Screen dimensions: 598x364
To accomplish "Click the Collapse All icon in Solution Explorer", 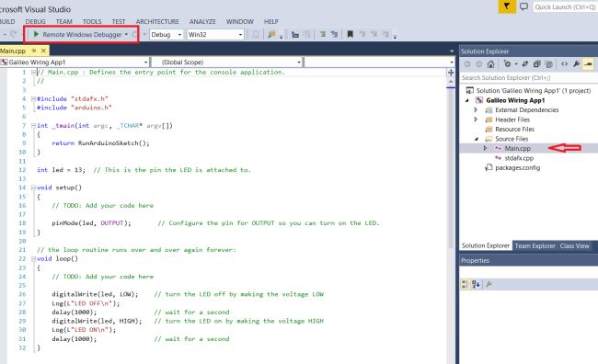I will click(537, 64).
